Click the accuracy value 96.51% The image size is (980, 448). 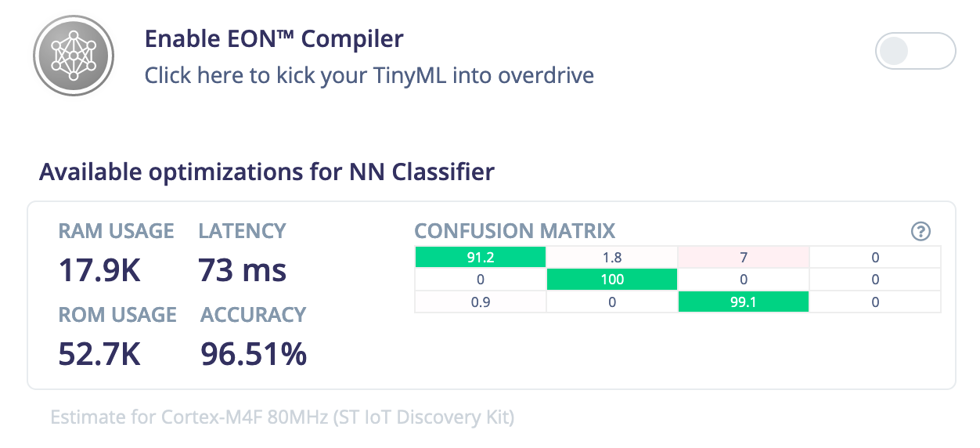click(x=254, y=355)
